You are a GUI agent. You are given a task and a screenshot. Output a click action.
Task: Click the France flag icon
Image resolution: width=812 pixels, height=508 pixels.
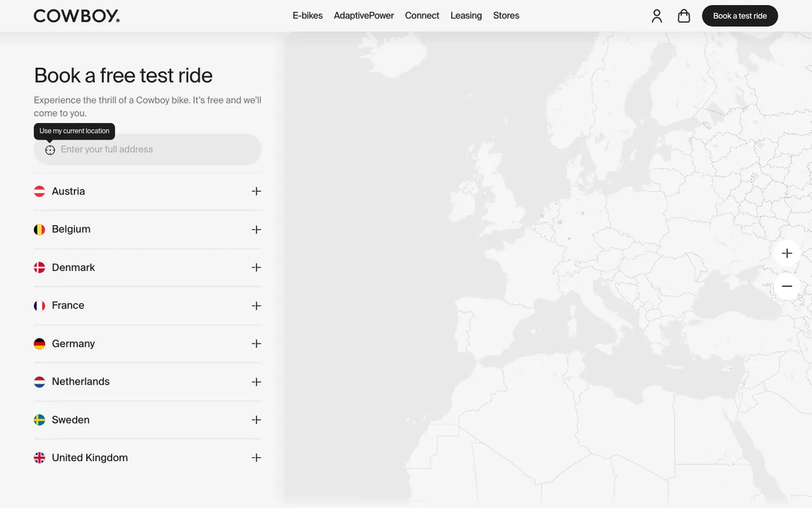(x=39, y=305)
